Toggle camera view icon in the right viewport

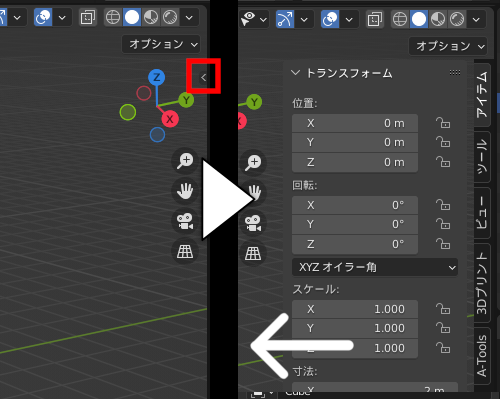point(253,223)
